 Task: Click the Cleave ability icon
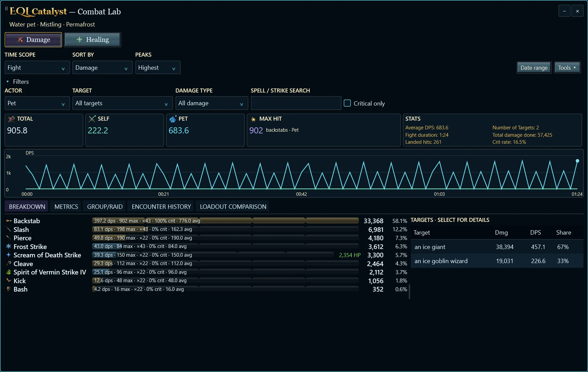click(x=9, y=263)
